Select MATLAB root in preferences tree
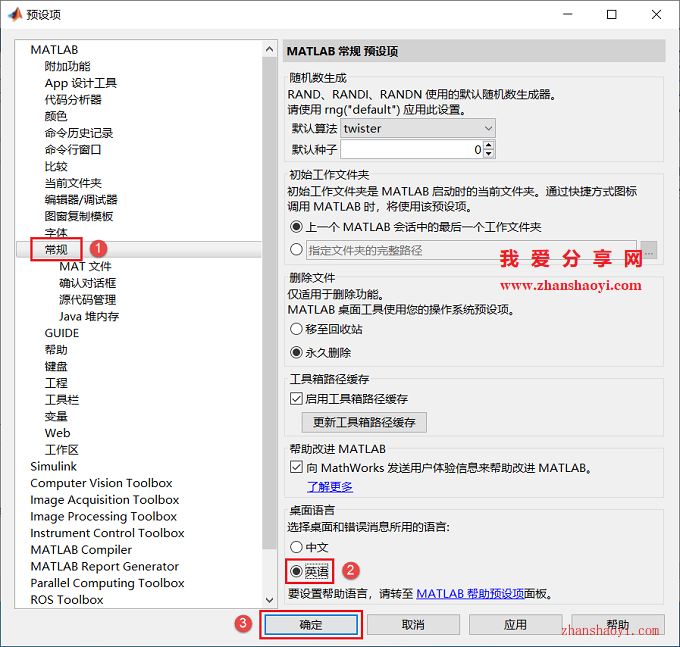 [54, 50]
